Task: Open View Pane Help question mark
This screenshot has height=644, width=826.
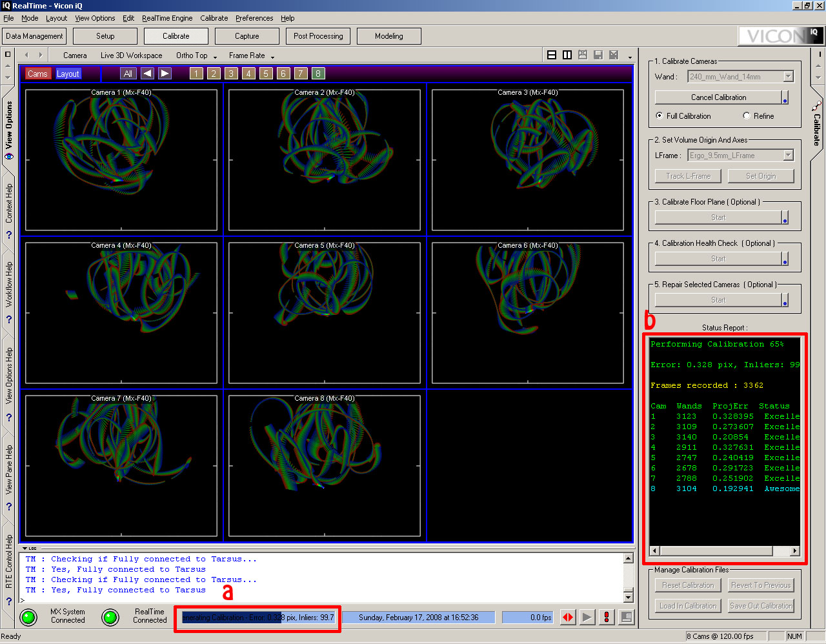Action: tap(9, 507)
